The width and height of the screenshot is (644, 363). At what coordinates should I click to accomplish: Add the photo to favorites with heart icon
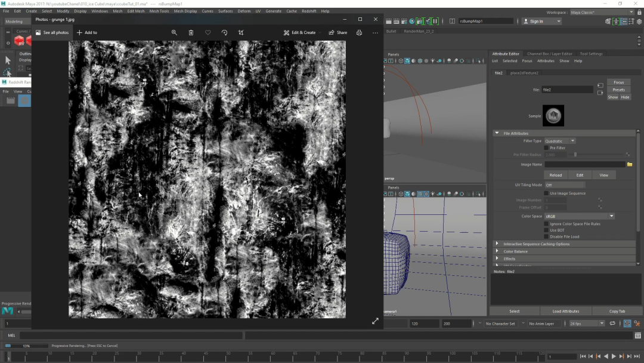coord(208,33)
